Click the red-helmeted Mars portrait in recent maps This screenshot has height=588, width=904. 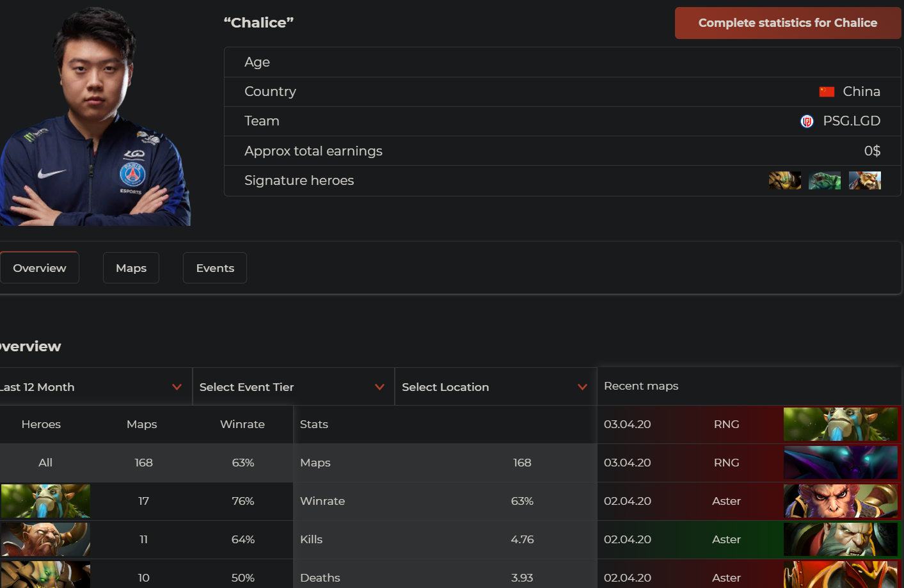(x=840, y=575)
